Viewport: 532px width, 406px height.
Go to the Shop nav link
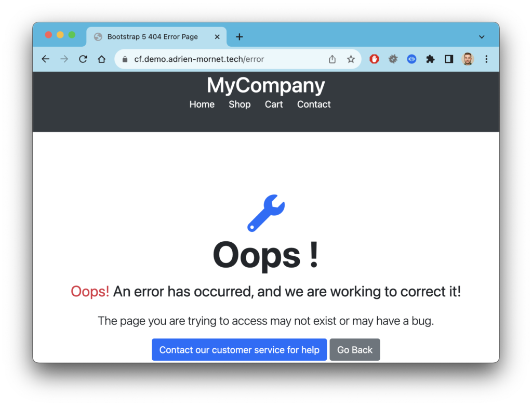pos(240,104)
